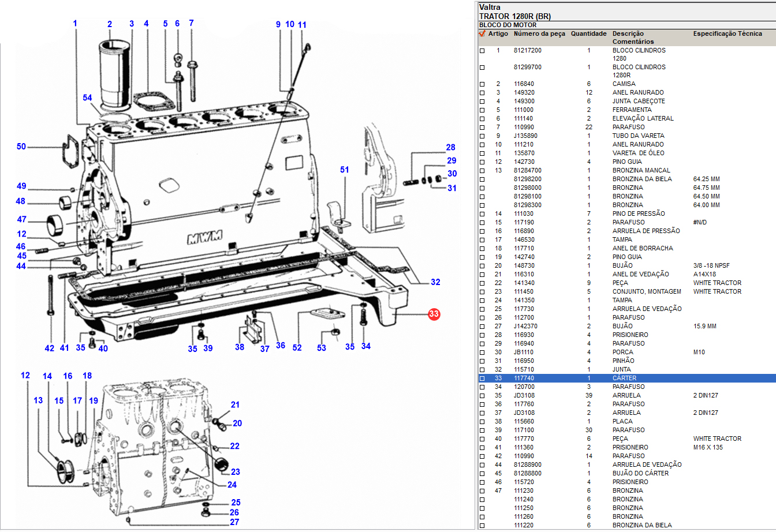The width and height of the screenshot is (776, 532).
Task: Select callout number 32 for the gasket
Action: [435, 282]
